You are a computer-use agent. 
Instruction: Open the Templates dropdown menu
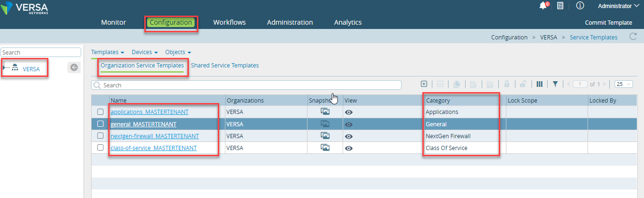[108, 52]
